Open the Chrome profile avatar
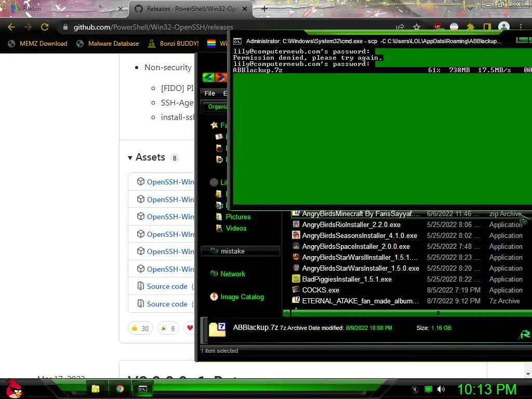532x399 pixels. pos(504,27)
